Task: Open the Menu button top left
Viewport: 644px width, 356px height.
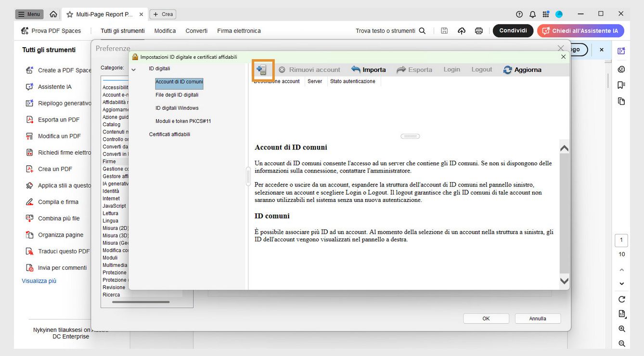Action: pos(29,14)
